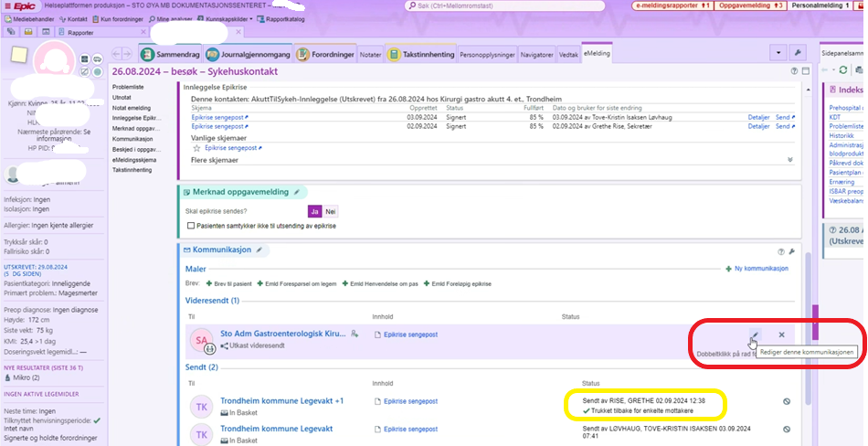Click the add-recipient icon beside Sto Adm Gastroenterologisk
868x446 pixels.
click(x=355, y=334)
